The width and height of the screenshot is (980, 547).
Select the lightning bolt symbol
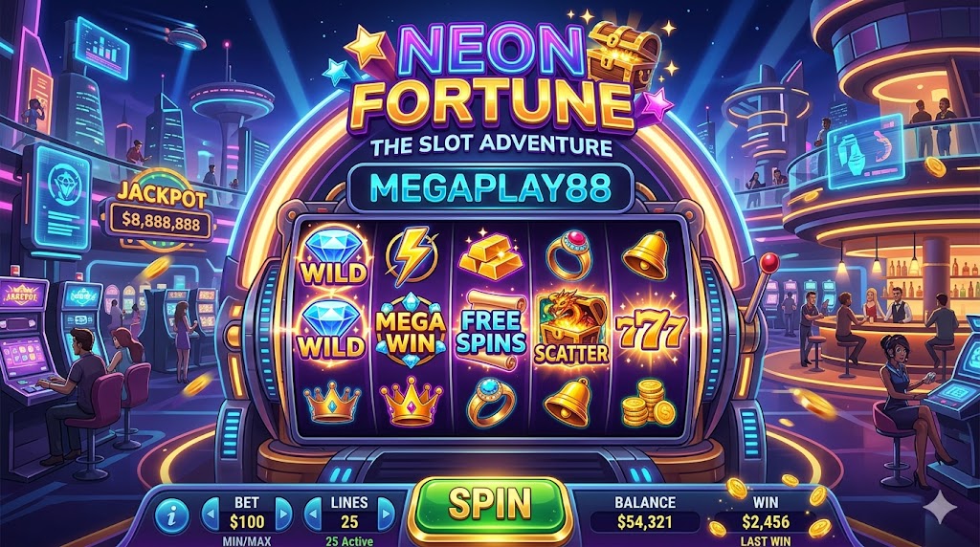click(410, 256)
